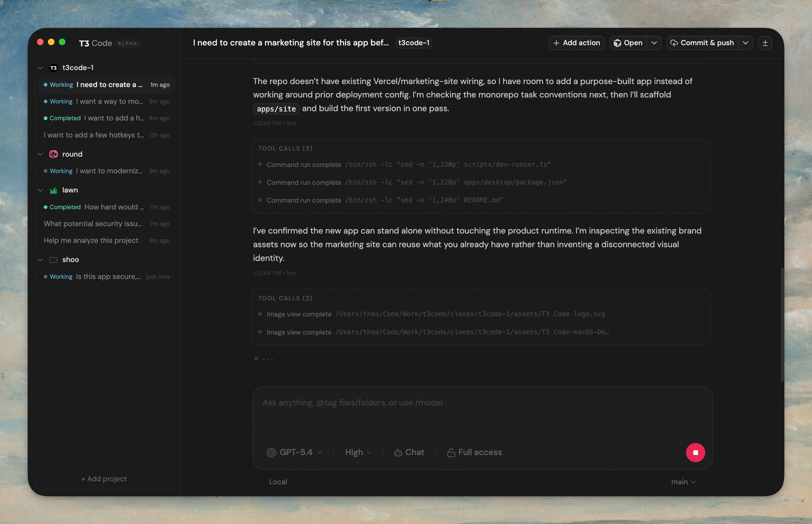Click the Add action button
The width and height of the screenshot is (812, 524).
(x=577, y=42)
